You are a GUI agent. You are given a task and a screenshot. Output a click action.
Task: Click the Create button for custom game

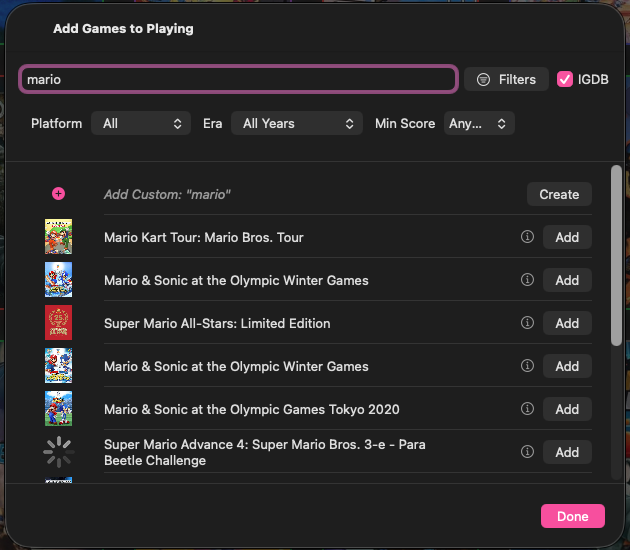(x=559, y=194)
